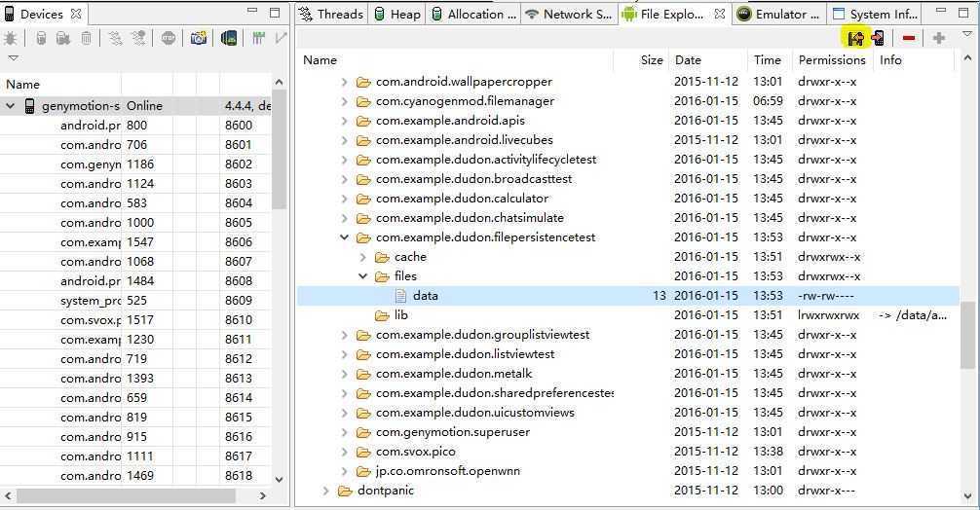Click the genymotion device phone icon

click(29, 106)
